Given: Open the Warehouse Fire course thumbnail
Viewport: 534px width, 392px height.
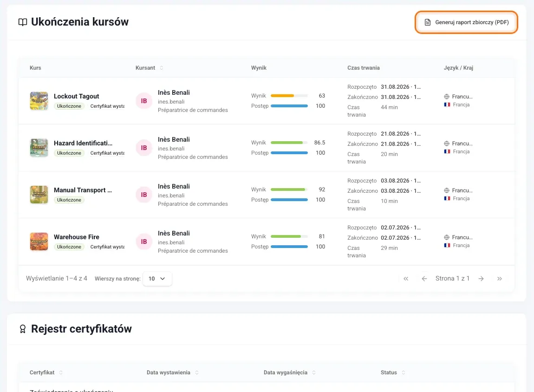Looking at the screenshot, I should 39,242.
